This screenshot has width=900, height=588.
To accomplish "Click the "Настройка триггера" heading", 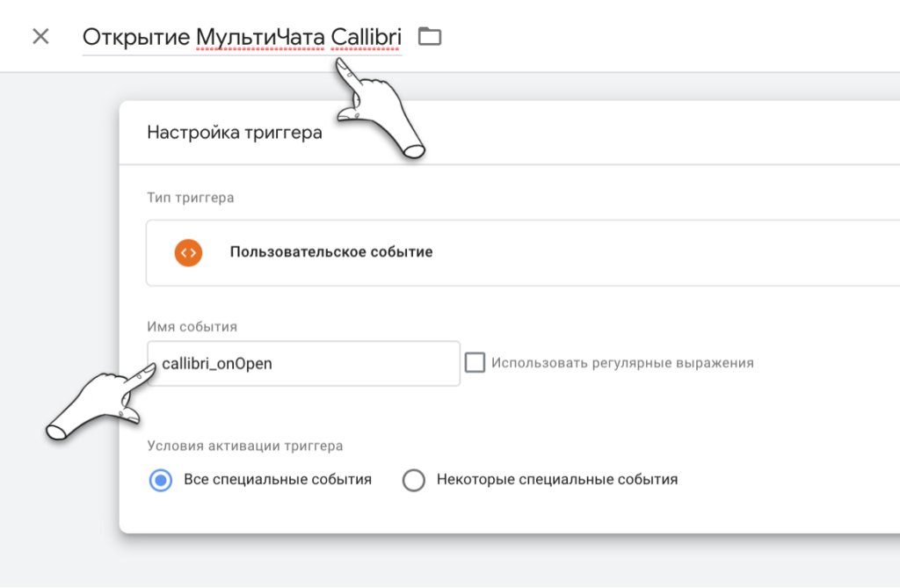I will (x=235, y=132).
